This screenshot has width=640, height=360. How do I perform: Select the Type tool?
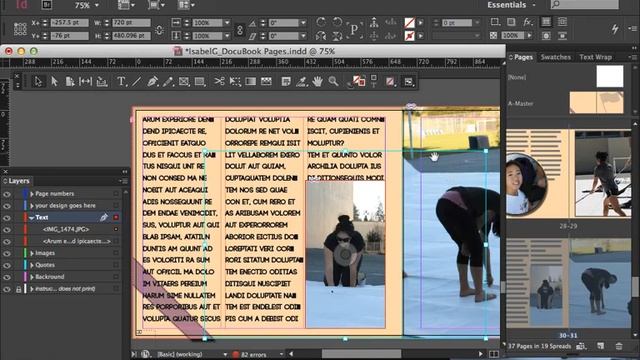121,82
